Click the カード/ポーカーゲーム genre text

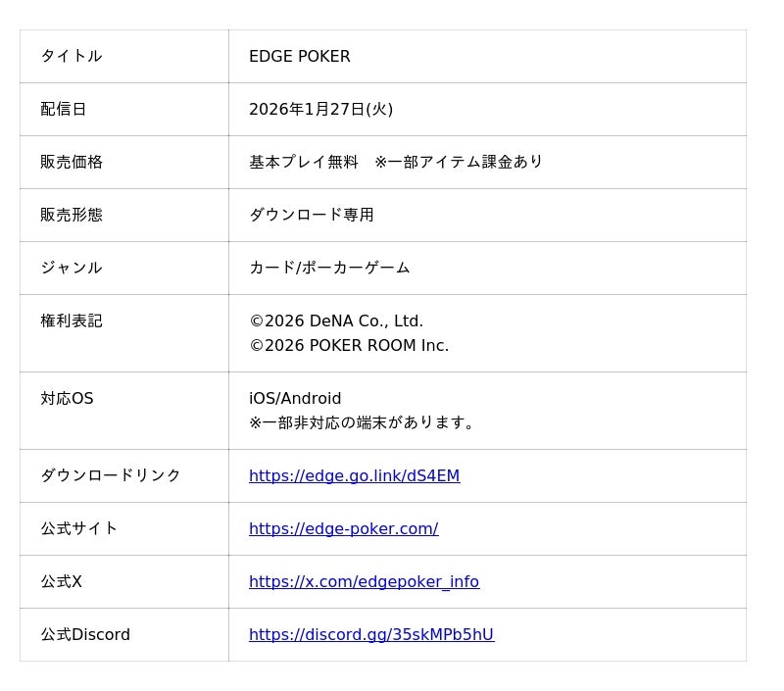pyautogui.click(x=329, y=268)
